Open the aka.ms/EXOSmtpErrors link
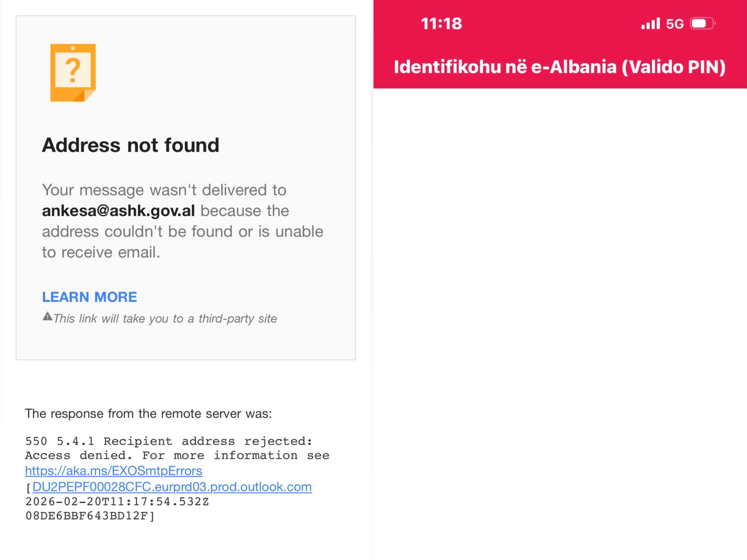This screenshot has height=560, width=747. pos(114,471)
